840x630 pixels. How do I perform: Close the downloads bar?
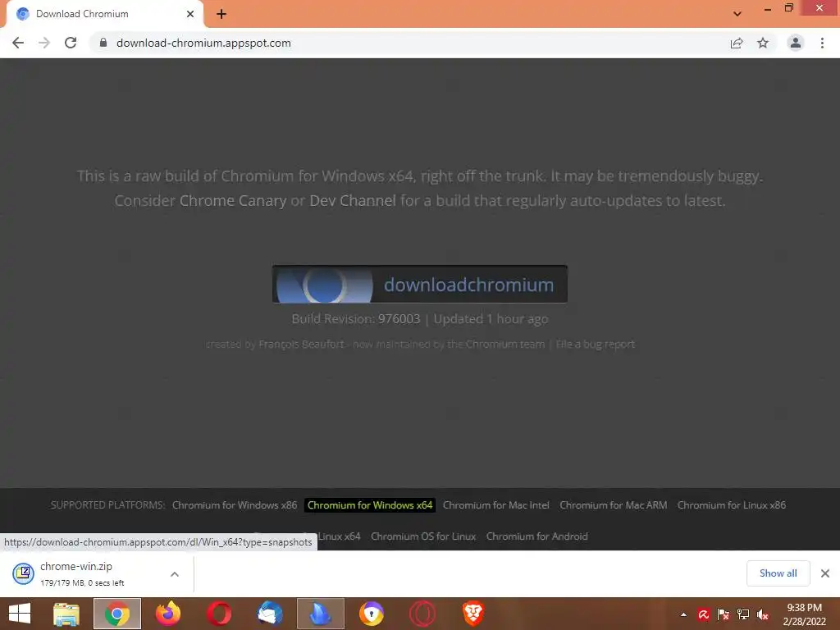coord(825,573)
